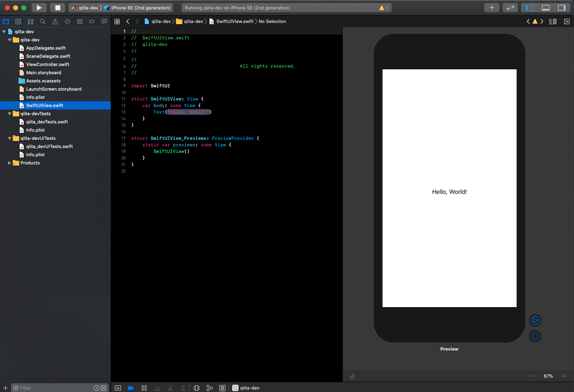Choose iPhone SE (2nd generation) destination
Screen dimensions: 574x392
pyautogui.click(x=138, y=8)
